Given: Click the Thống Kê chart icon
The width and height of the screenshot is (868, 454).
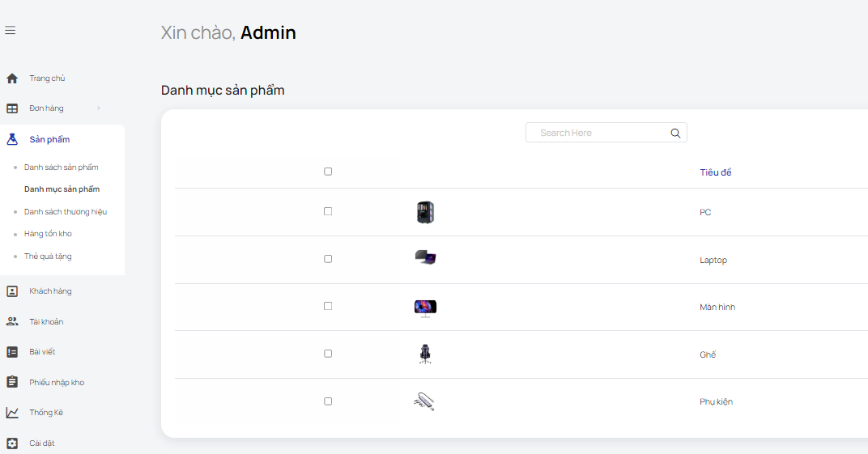Looking at the screenshot, I should (x=12, y=413).
